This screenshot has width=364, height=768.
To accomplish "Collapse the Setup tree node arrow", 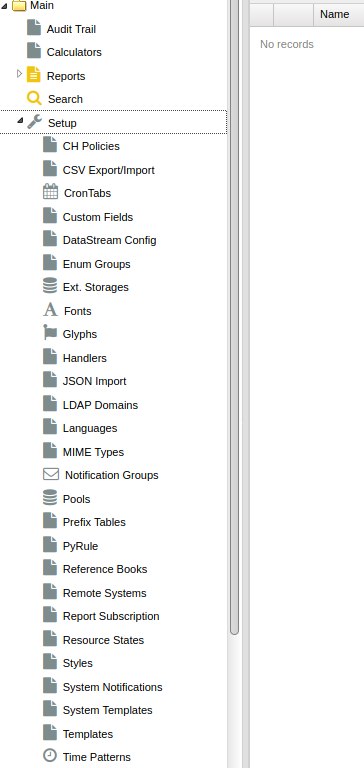I will [20, 121].
